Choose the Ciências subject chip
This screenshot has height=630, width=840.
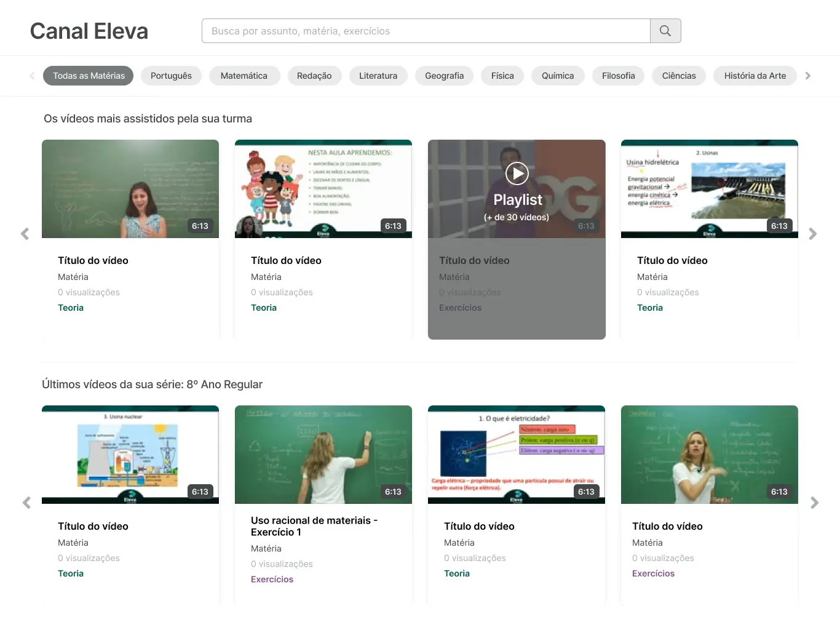point(679,76)
